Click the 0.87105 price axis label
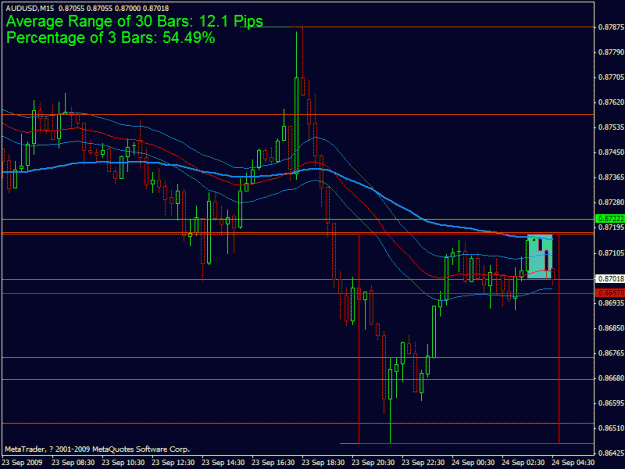The width and height of the screenshot is (625, 469). pos(611,253)
